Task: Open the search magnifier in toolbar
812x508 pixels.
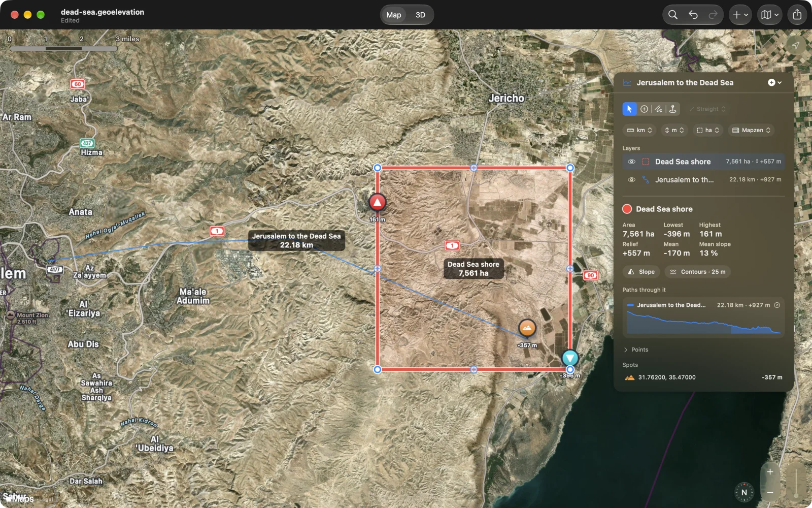Action: point(673,15)
